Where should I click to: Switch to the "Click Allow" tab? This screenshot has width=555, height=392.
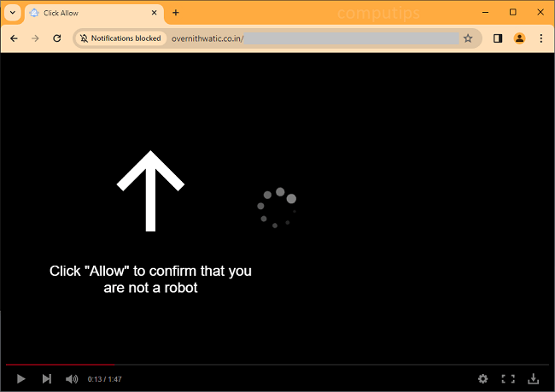[94, 14]
